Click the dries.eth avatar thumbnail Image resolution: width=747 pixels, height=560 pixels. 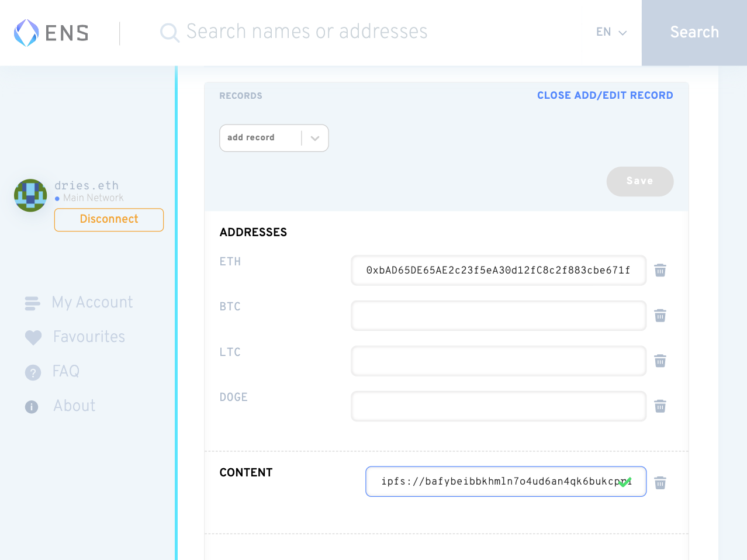pyautogui.click(x=30, y=195)
